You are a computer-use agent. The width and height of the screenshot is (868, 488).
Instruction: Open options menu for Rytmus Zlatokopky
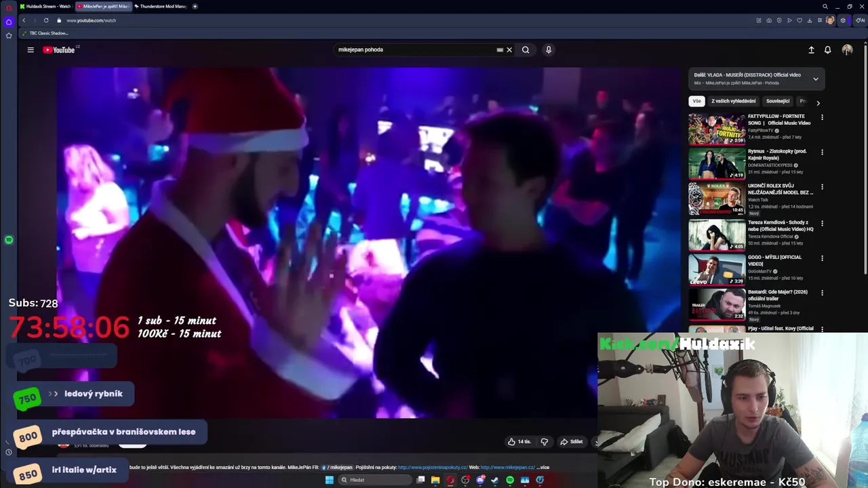[822, 152]
